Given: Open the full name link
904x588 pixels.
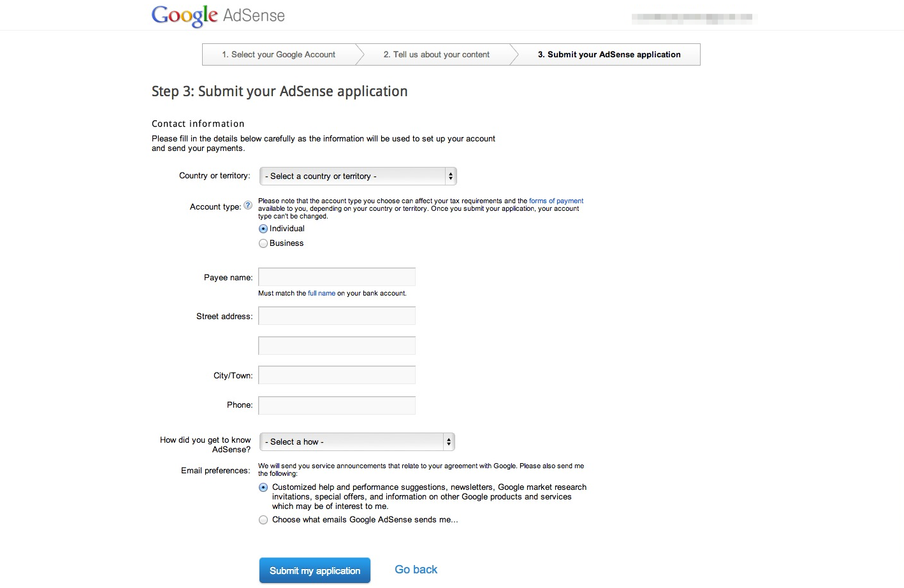Looking at the screenshot, I should tap(321, 293).
